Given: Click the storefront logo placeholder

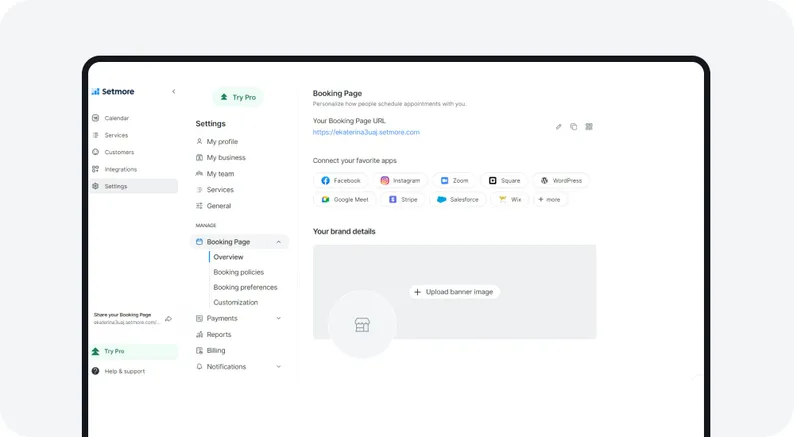Looking at the screenshot, I should [362, 325].
